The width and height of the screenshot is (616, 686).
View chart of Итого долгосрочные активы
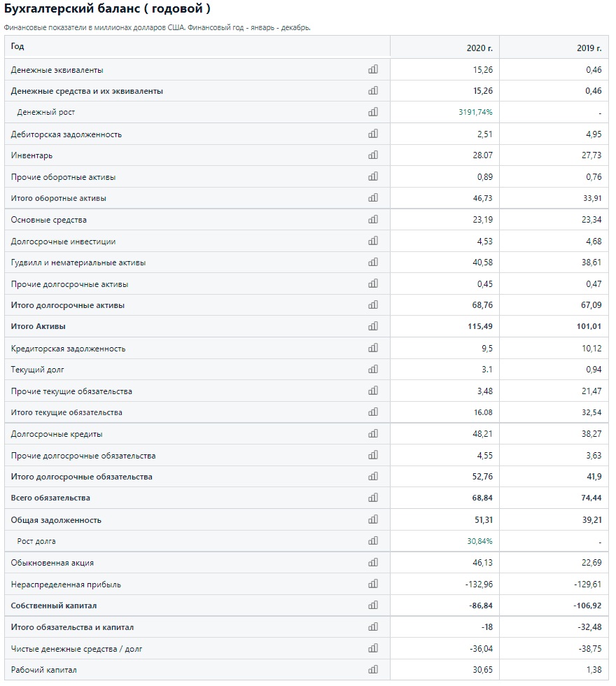point(372,305)
